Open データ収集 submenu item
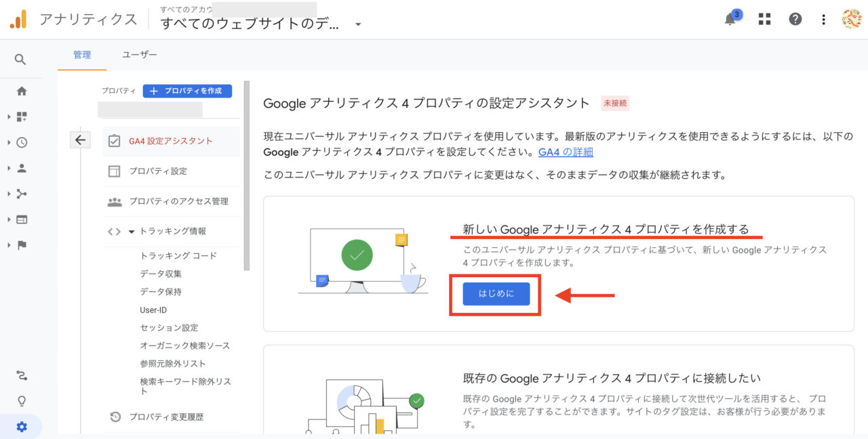This screenshot has height=439, width=868. click(x=161, y=274)
